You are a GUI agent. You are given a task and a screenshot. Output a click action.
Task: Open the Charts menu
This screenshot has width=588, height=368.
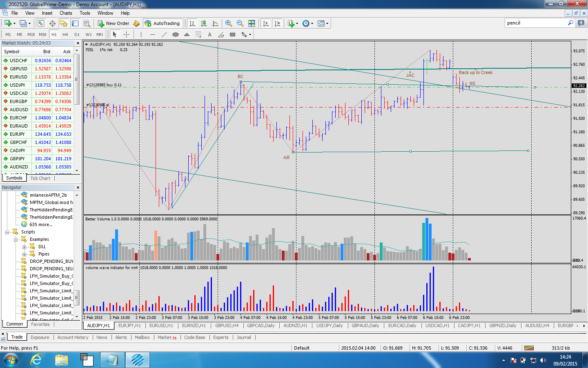tap(66, 13)
